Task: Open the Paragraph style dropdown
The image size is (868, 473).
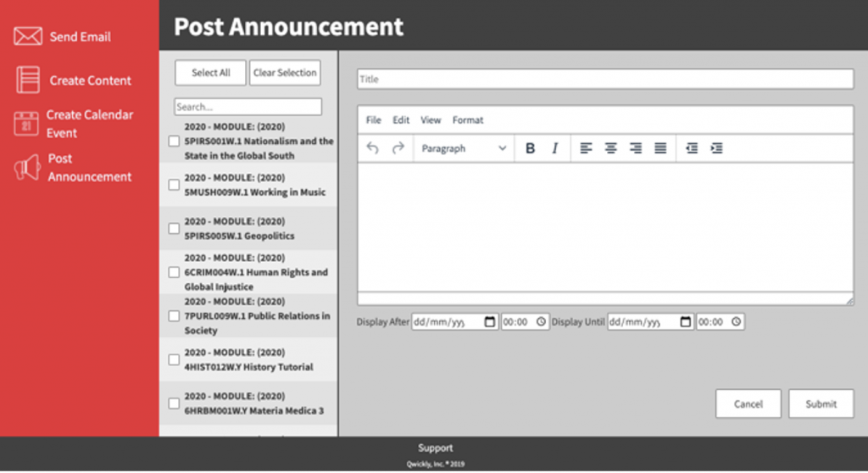Action: tap(464, 147)
